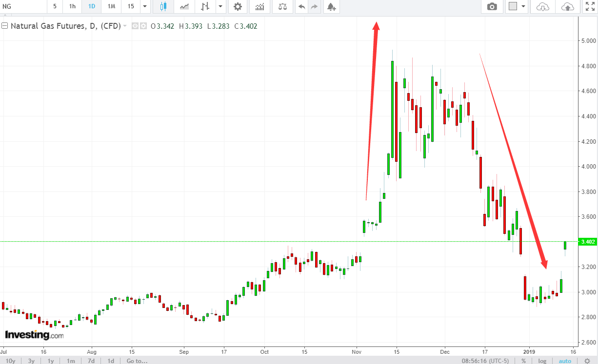The height and width of the screenshot is (364, 598).
Task: Save chart layout to cloud
Action: pos(568,7)
